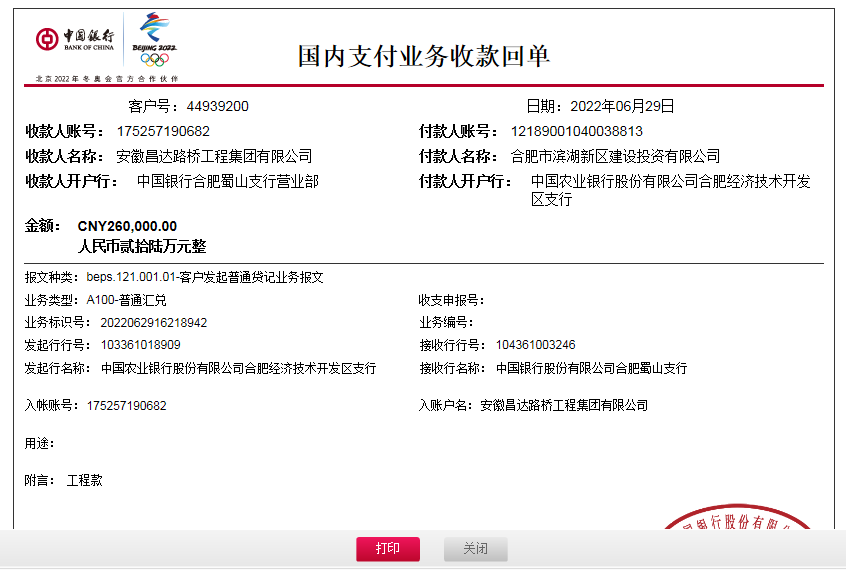Click payee name 安徽昌达路桥工程集团有限公司 at top

coord(214,156)
